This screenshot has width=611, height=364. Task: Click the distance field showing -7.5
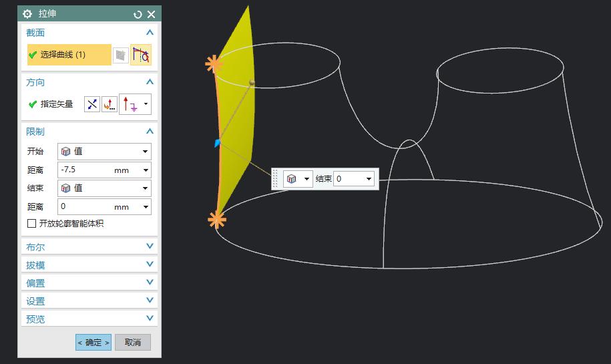[85, 170]
